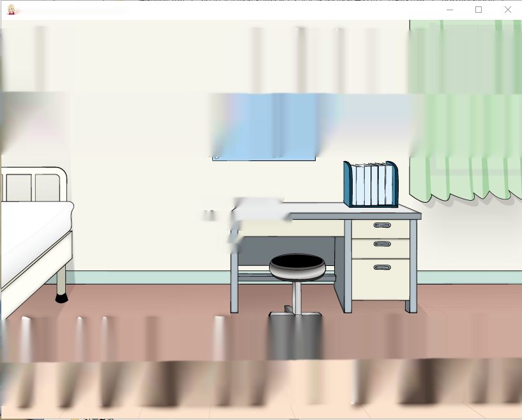Click the green privacy curtain
The width and height of the screenshot is (522, 420).
click(465, 110)
